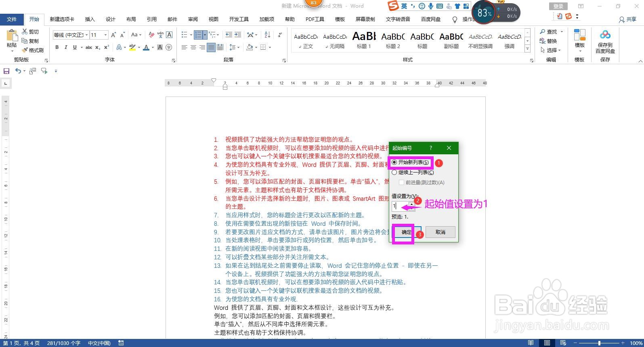644x347 pixels.
Task: Click the 值设置为 number input field
Action: pyautogui.click(x=400, y=206)
